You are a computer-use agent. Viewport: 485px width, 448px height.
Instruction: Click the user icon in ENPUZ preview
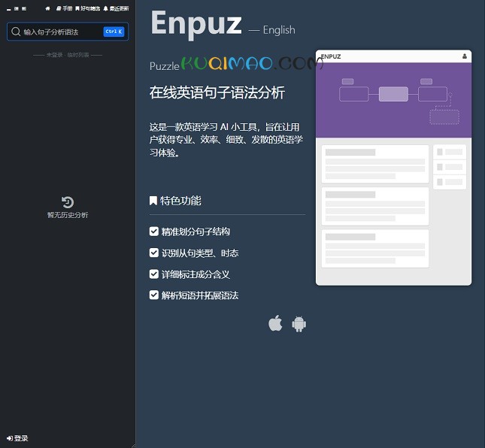(x=464, y=56)
